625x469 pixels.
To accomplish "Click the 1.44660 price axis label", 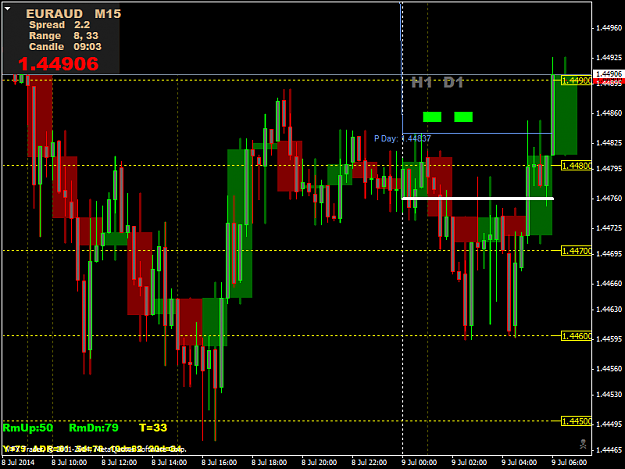I will coord(609,283).
